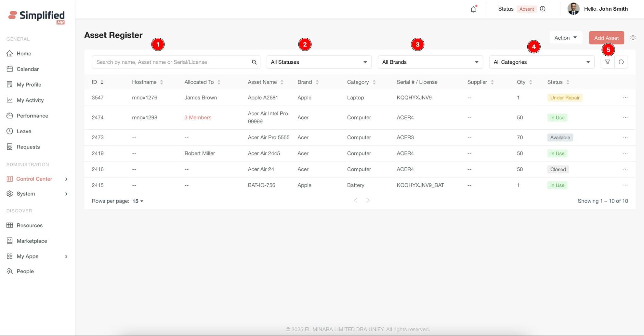Change the rows per page selector
The width and height of the screenshot is (644, 336).
(138, 201)
